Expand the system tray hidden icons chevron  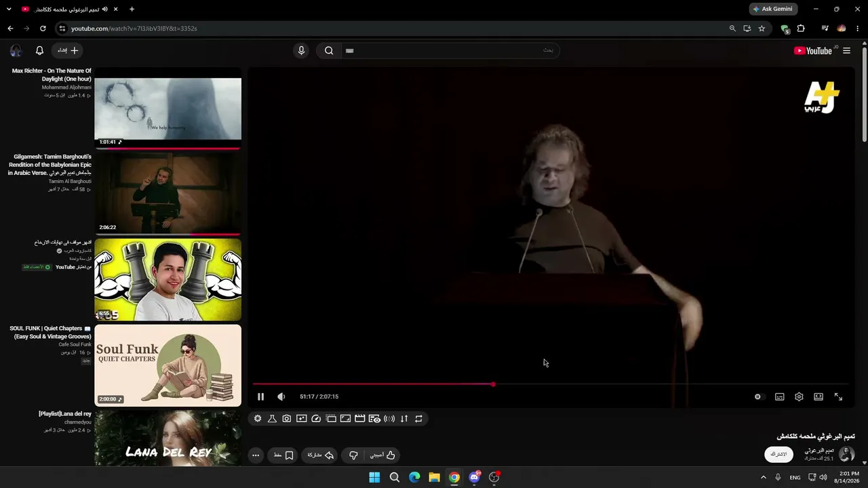click(763, 477)
